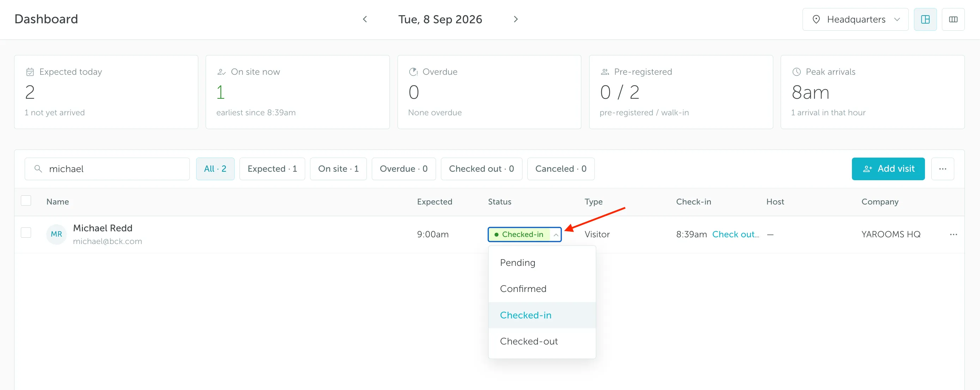Choose Checked-out status option
This screenshot has height=390, width=980.
542,341
